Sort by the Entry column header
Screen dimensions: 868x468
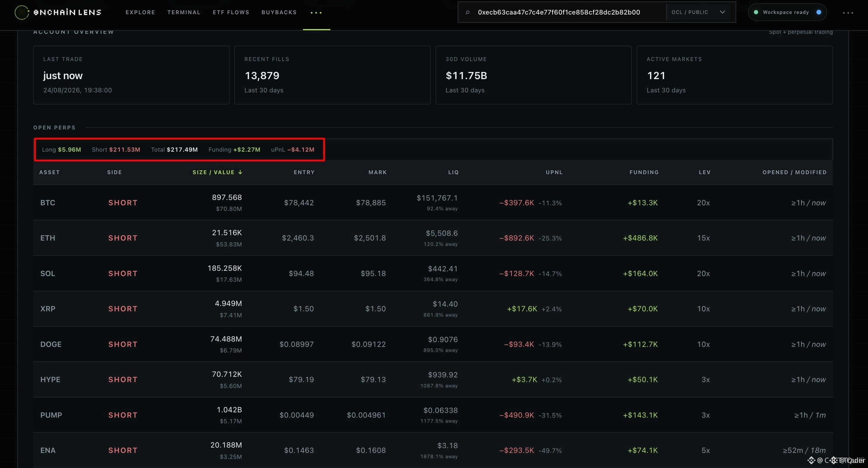[x=304, y=172]
